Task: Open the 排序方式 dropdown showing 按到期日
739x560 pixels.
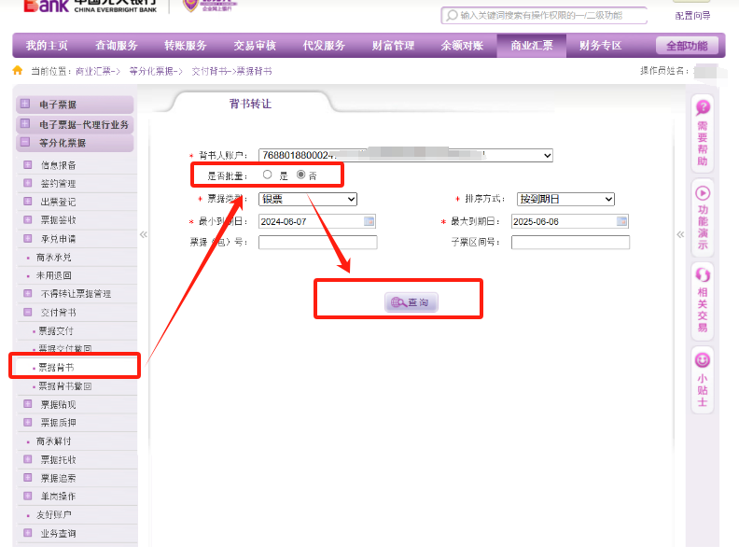Action: (x=565, y=199)
